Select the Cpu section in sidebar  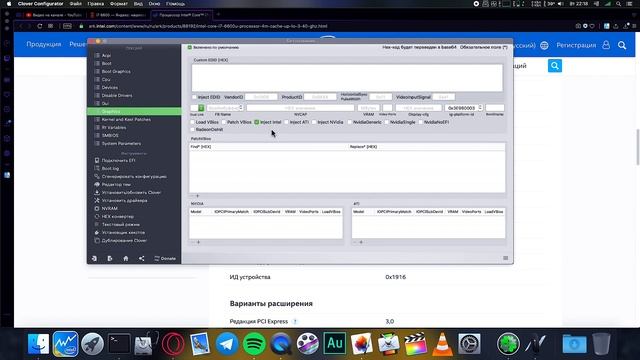coord(106,80)
